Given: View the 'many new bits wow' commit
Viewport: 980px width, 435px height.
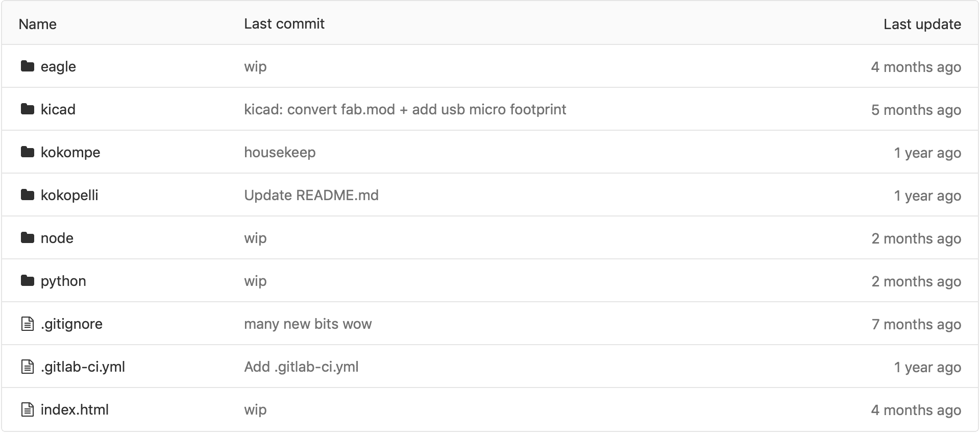Looking at the screenshot, I should point(308,324).
